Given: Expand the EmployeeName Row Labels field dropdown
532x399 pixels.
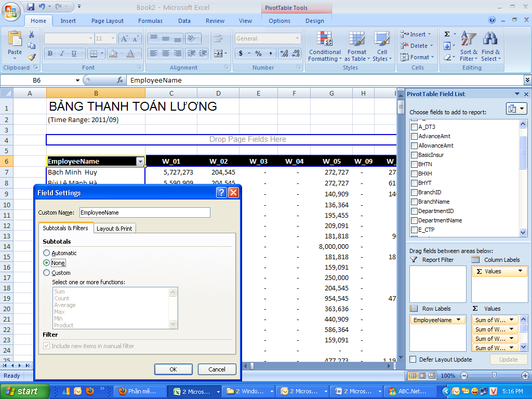Looking at the screenshot, I should point(459,320).
